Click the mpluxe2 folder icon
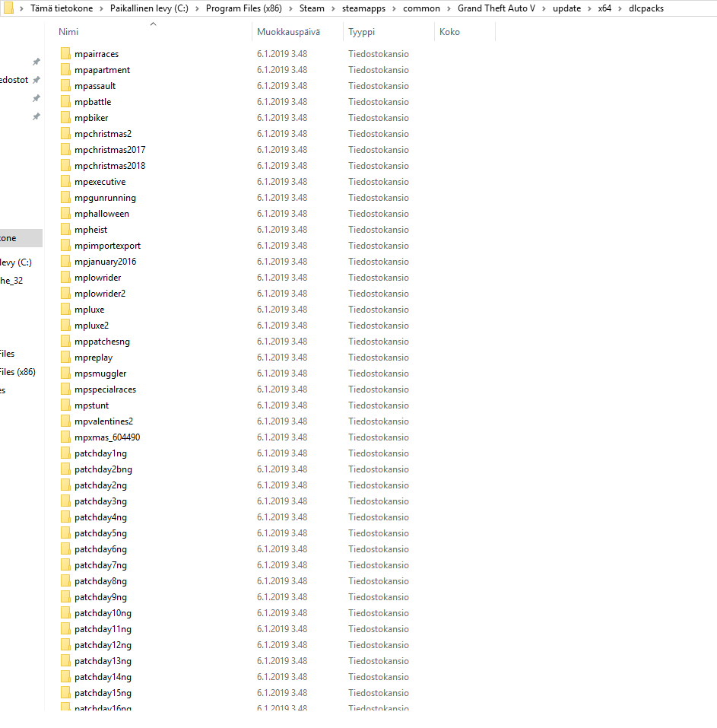The image size is (717, 728). point(65,325)
